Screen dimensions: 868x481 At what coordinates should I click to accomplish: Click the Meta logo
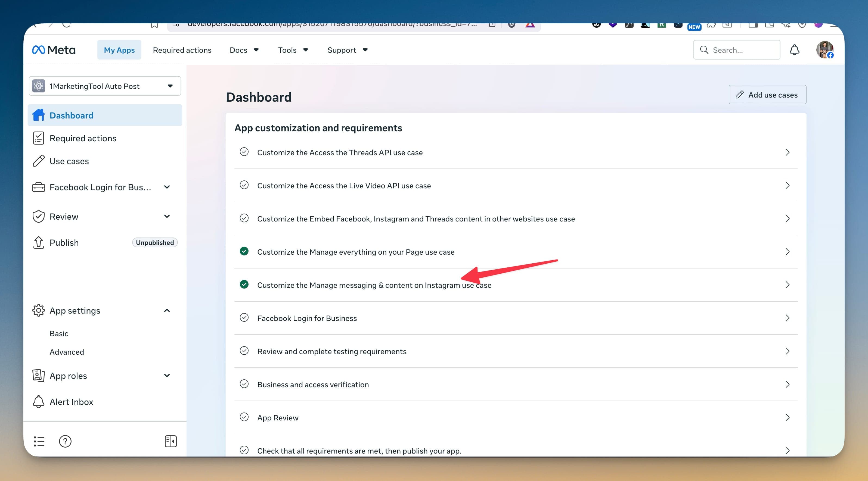point(54,50)
